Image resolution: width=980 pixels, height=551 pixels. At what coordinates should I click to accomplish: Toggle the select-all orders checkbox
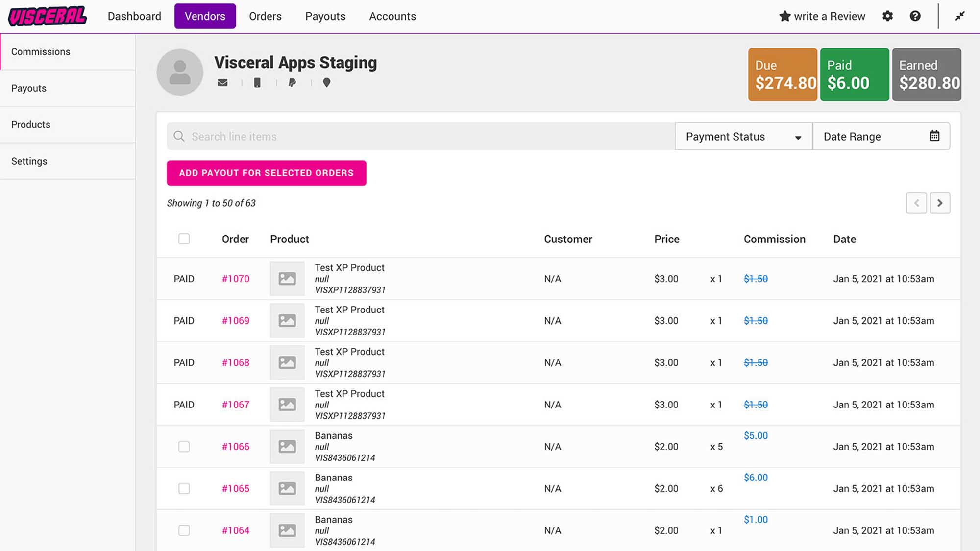point(184,239)
